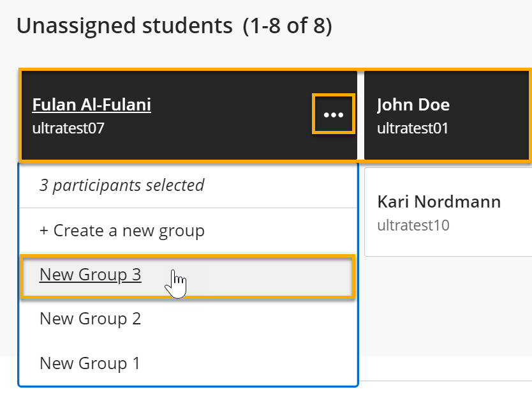Click the John Doe name text
The width and height of the screenshot is (532, 394).
pyautogui.click(x=413, y=105)
